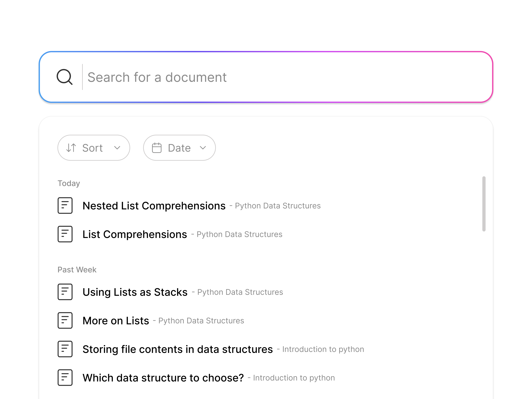Click the document icon next to Which data structure
Screen dimensions: 532x399
coord(65,378)
